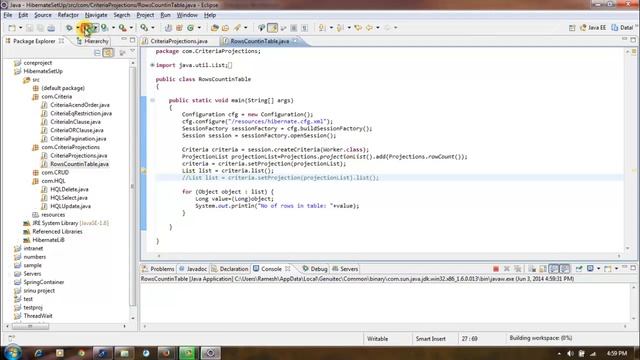
Task: Open the dropdown arrow next to New
Action: (x=20, y=28)
